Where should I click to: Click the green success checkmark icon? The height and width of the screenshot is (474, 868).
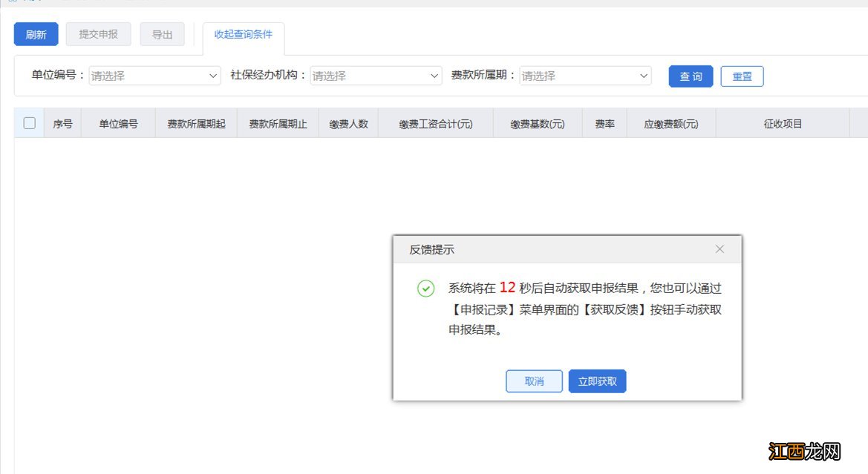tap(425, 289)
